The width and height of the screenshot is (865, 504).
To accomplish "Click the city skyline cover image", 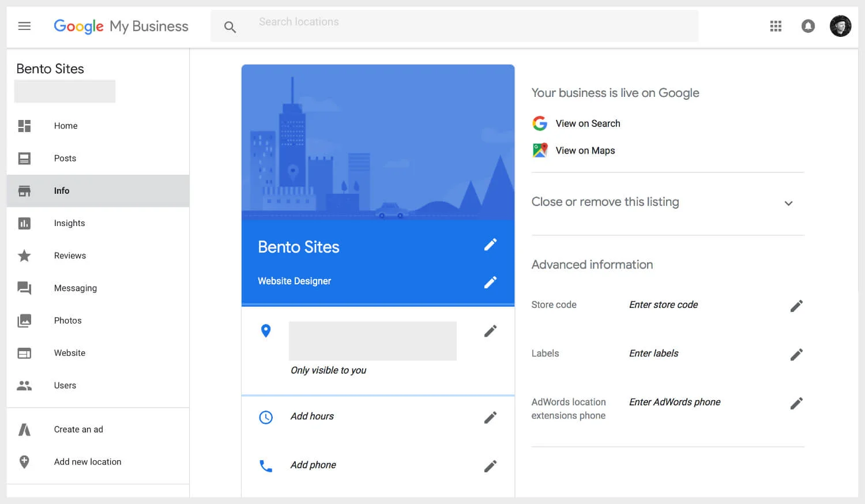I will pyautogui.click(x=378, y=142).
